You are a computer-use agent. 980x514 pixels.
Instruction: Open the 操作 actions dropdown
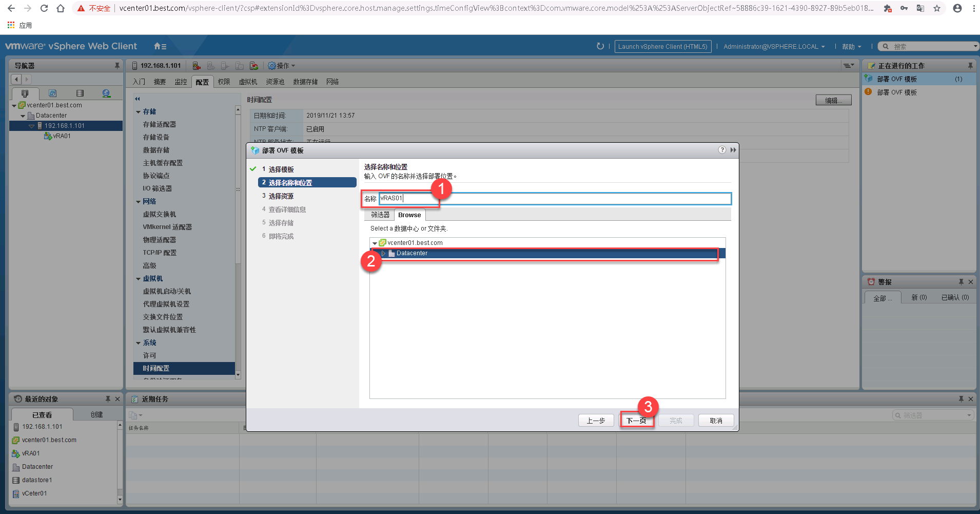(x=282, y=66)
